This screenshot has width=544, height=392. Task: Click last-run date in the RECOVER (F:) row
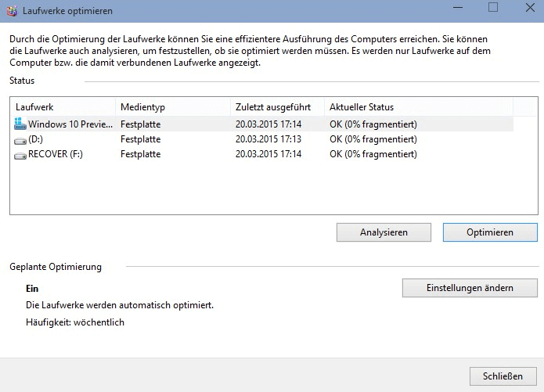(x=268, y=154)
